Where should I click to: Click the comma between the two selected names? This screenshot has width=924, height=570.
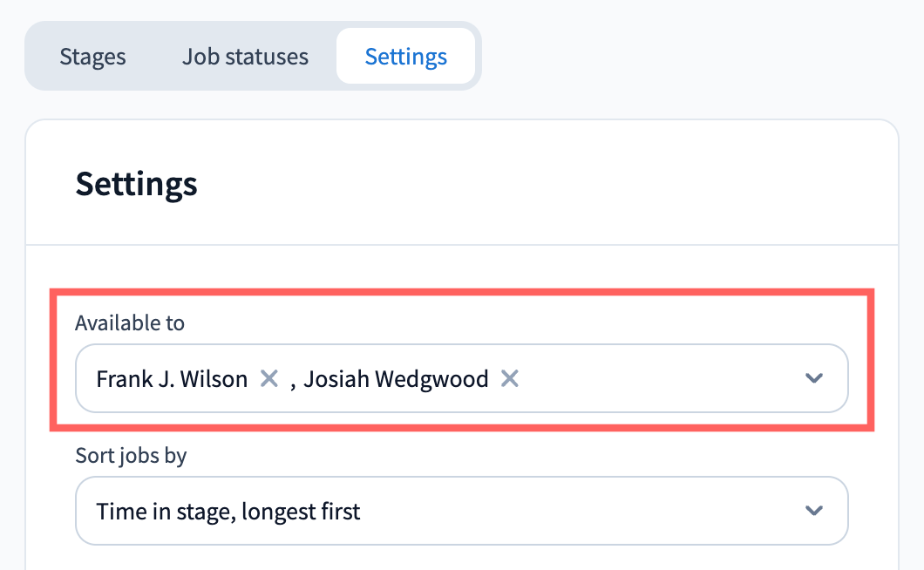[x=293, y=381]
